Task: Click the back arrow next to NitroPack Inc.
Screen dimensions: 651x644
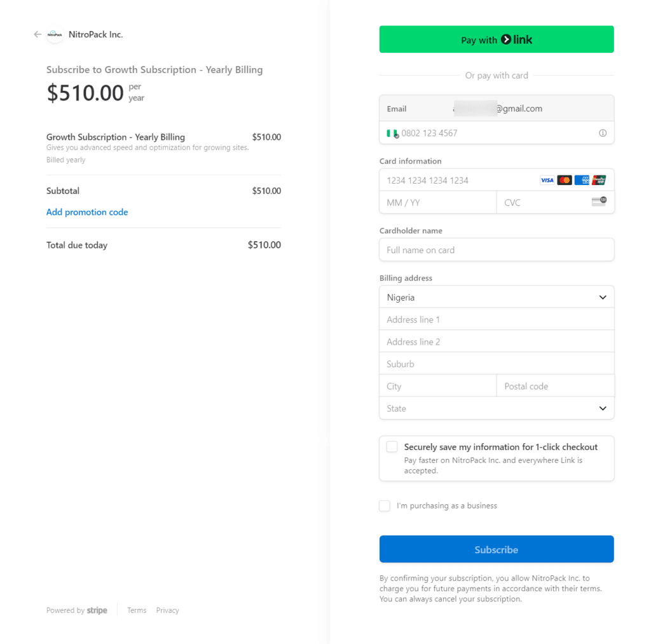Action: pos(37,34)
